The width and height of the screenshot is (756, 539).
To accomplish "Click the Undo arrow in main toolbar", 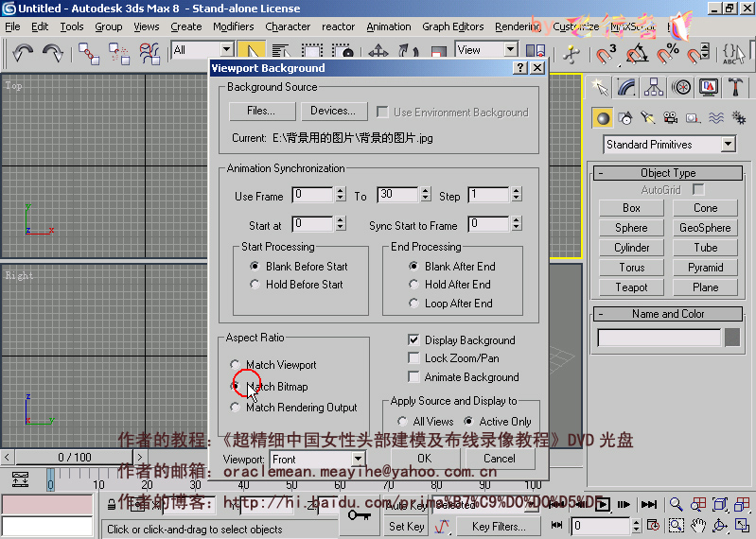I will [x=22, y=52].
